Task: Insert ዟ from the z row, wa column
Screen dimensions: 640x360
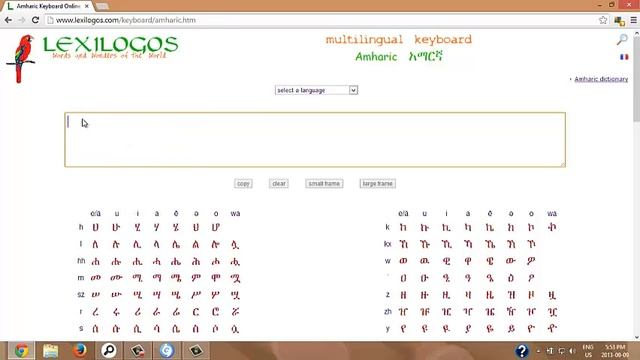Action: click(552, 295)
